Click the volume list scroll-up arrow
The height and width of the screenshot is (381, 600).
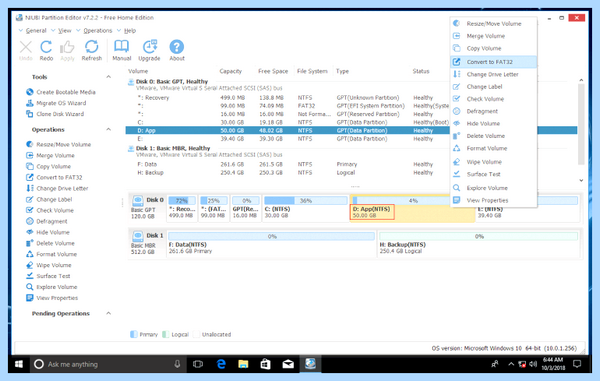[581, 80]
